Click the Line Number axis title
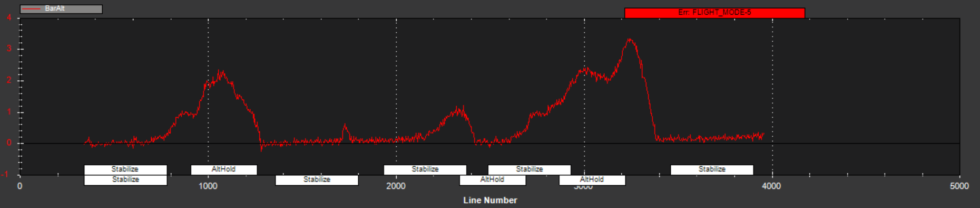Screen dimensions: 980x208 (490, 201)
